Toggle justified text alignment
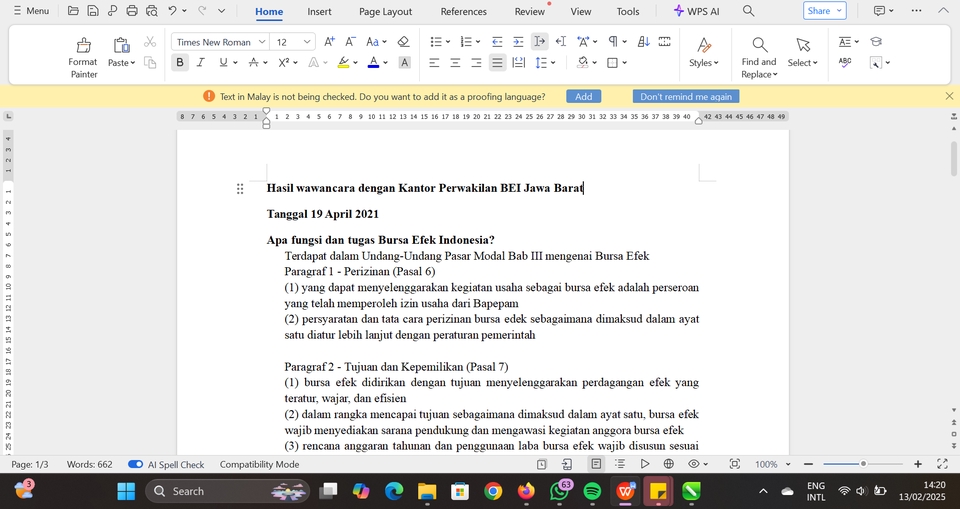 497,62
